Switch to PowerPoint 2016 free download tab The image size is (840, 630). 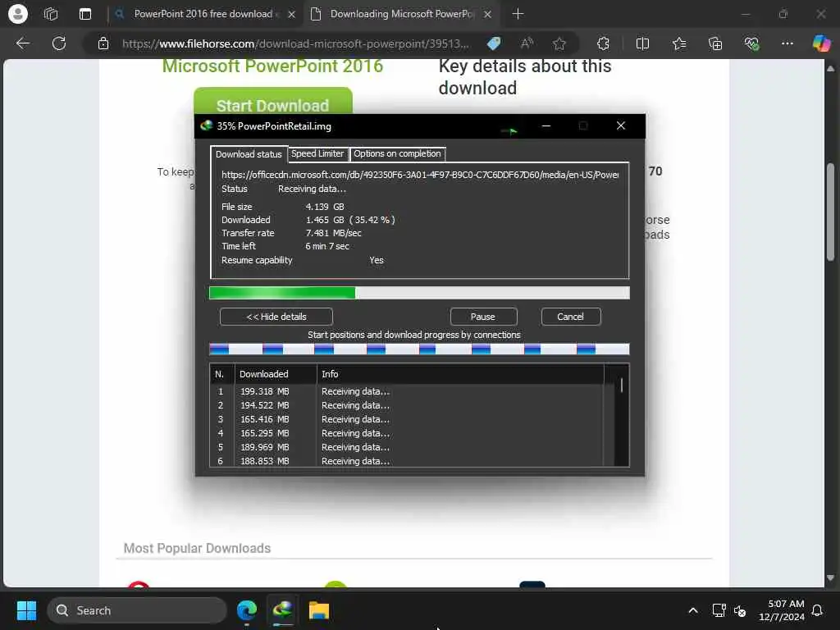coord(206,14)
